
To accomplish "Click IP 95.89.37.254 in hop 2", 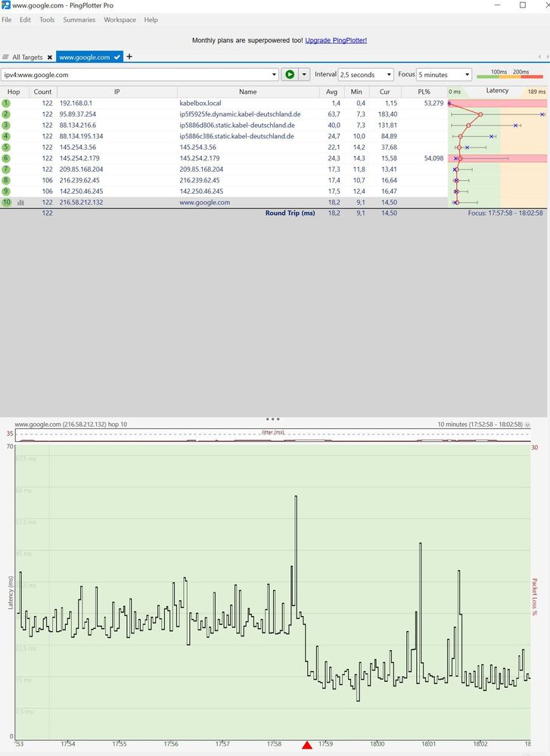I will (78, 114).
